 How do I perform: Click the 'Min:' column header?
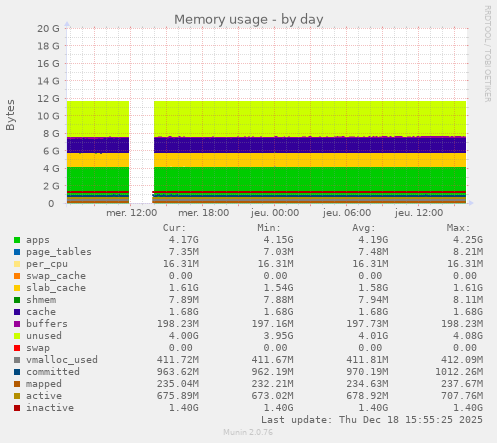[269, 228]
